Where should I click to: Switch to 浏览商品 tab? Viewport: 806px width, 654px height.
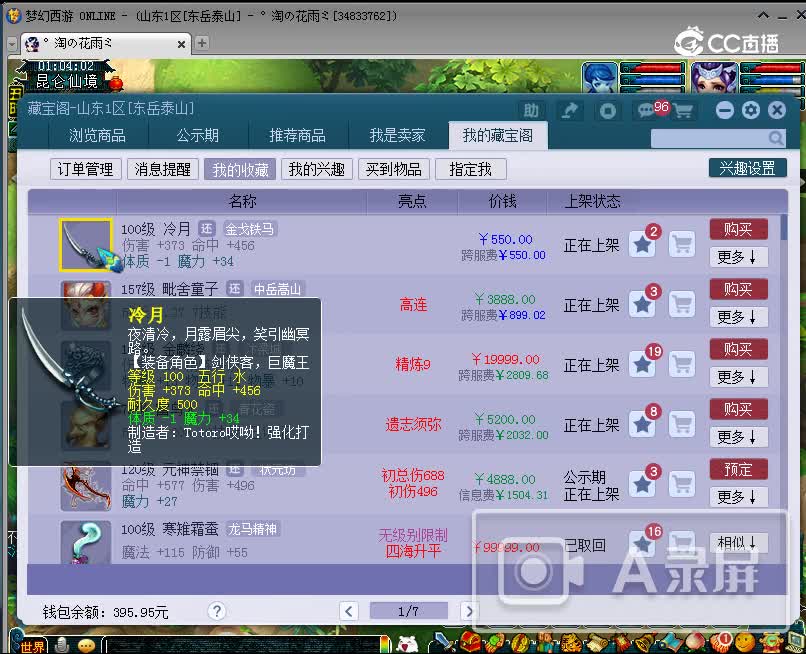coord(97,135)
